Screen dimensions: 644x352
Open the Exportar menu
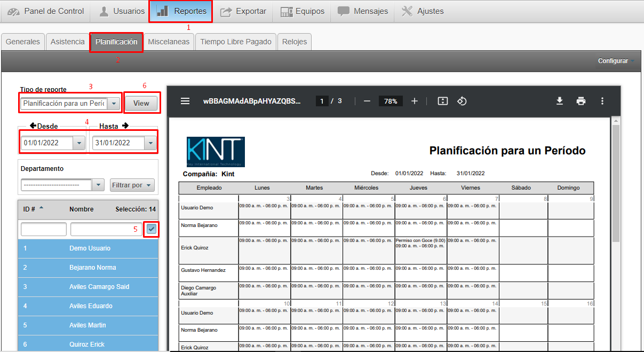pos(243,11)
